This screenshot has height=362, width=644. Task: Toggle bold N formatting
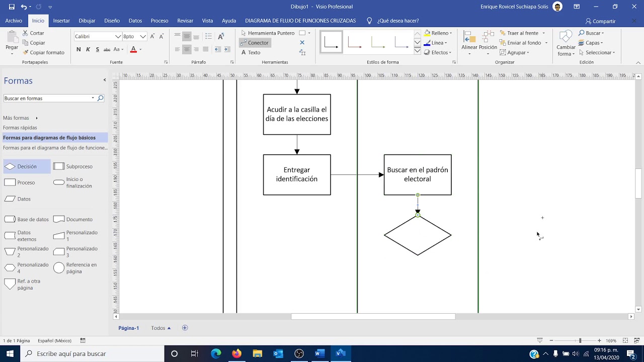(x=78, y=49)
